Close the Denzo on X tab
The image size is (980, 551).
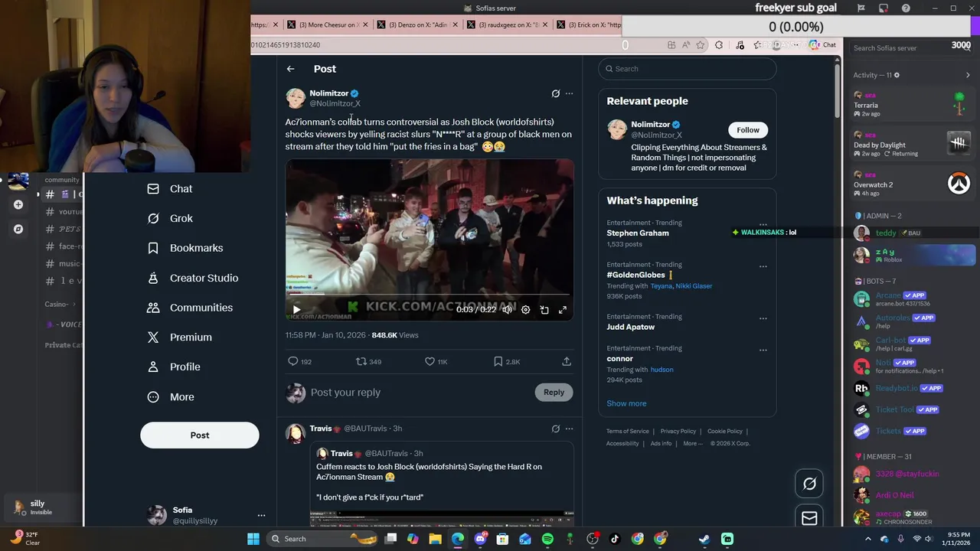pos(455,24)
